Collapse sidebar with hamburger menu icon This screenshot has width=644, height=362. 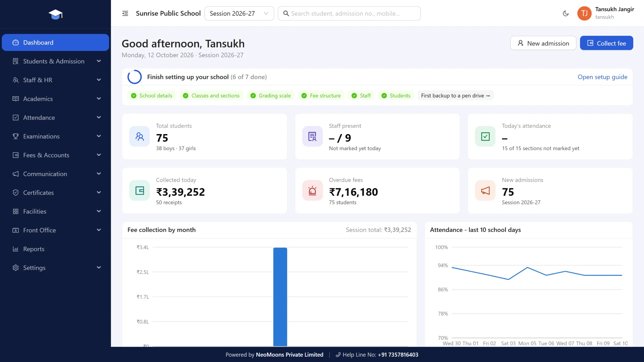pyautogui.click(x=125, y=13)
